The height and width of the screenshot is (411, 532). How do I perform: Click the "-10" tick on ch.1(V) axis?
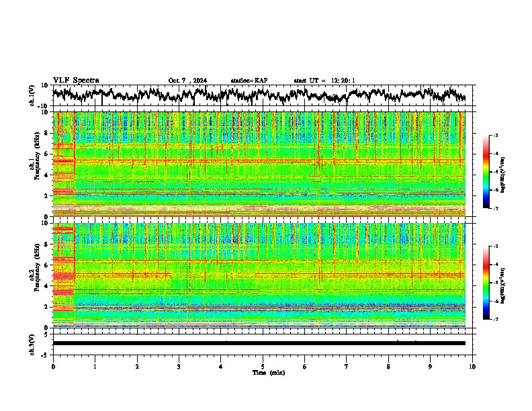click(x=44, y=106)
